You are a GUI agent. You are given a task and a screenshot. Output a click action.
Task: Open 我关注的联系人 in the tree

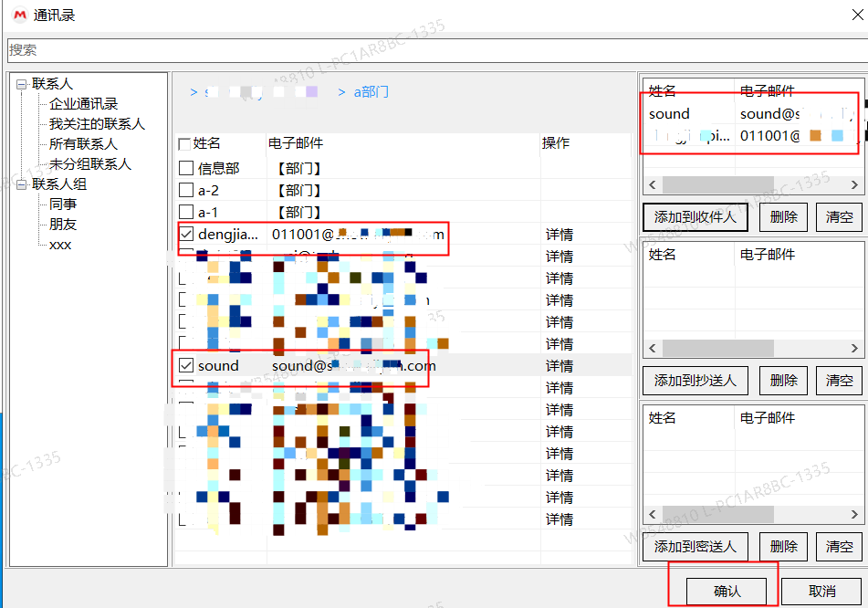[97, 124]
